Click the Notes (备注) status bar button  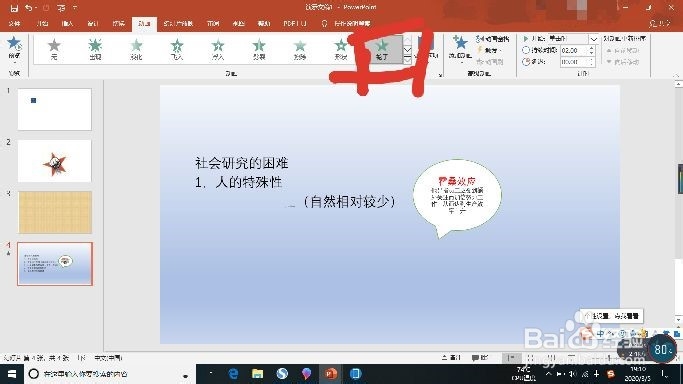coord(451,358)
